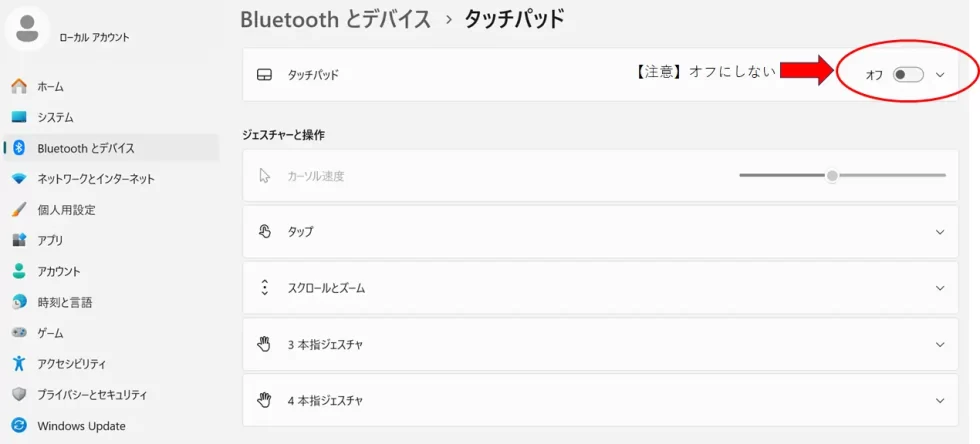
Task: Click the user account avatar picture
Action: [28, 29]
